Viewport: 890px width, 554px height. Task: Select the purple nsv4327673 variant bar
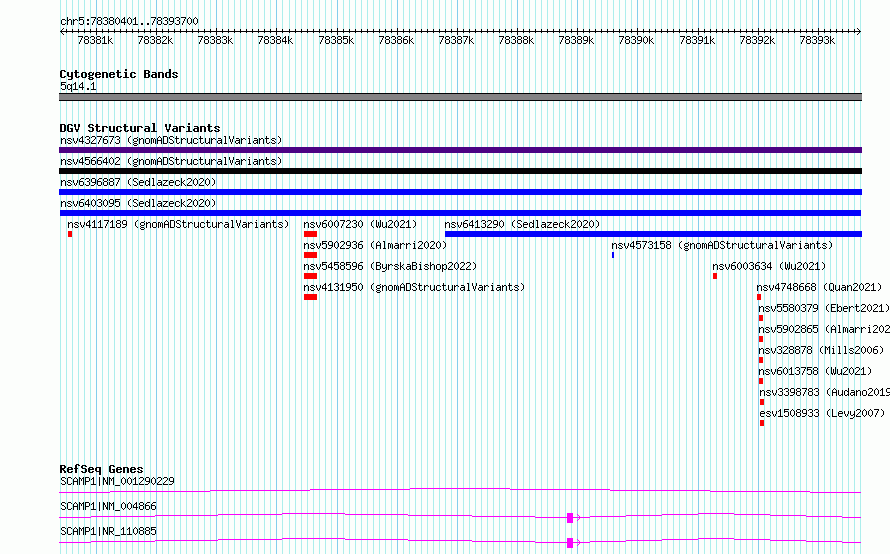[460, 150]
